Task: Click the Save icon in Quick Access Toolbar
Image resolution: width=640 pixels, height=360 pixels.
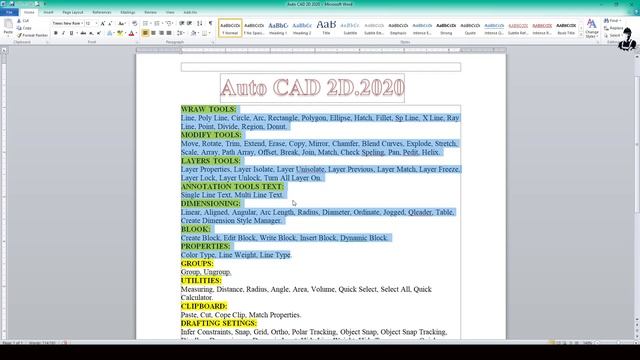Action: point(12,4)
